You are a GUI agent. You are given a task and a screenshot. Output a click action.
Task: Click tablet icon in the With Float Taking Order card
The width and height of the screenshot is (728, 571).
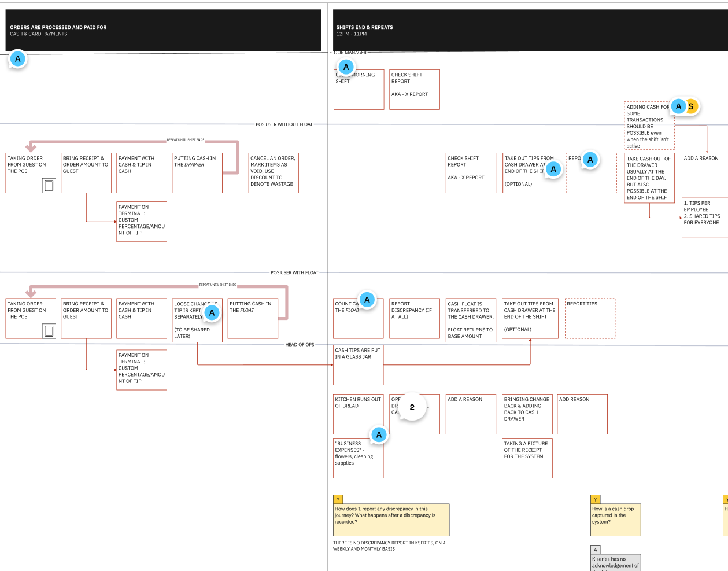coord(49,331)
